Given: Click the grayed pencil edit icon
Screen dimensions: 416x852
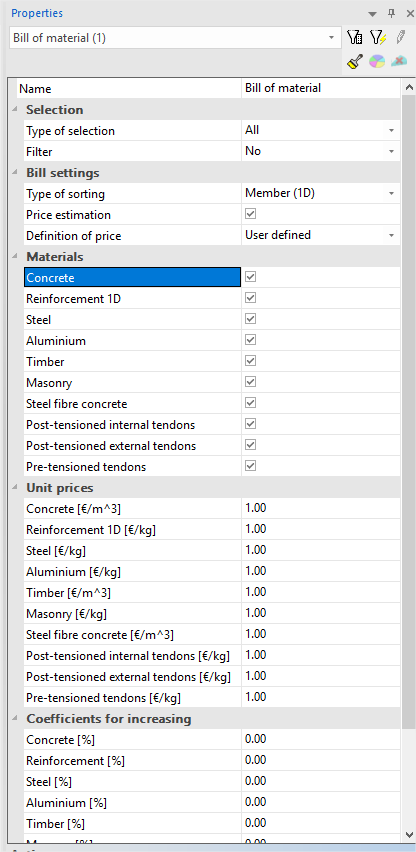Looking at the screenshot, I should coord(401,37).
